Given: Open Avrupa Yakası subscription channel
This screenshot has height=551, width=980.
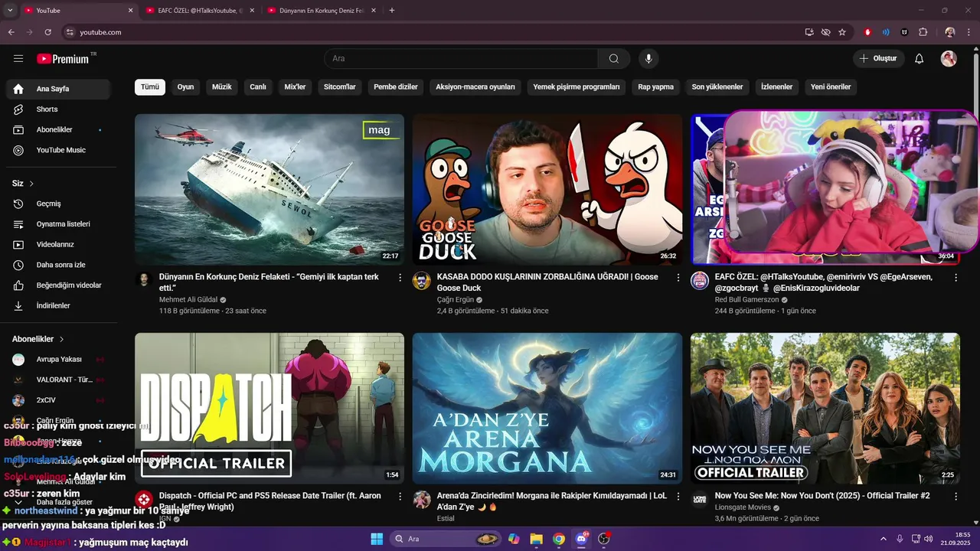Looking at the screenshot, I should pos(58,359).
